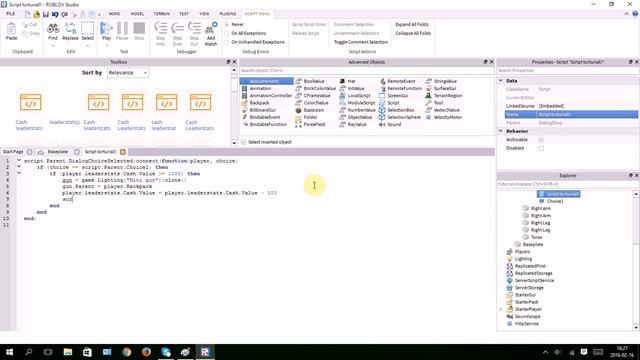Open ROBLOX Studio in the taskbar
The height and width of the screenshot is (360, 640).
(x=205, y=352)
